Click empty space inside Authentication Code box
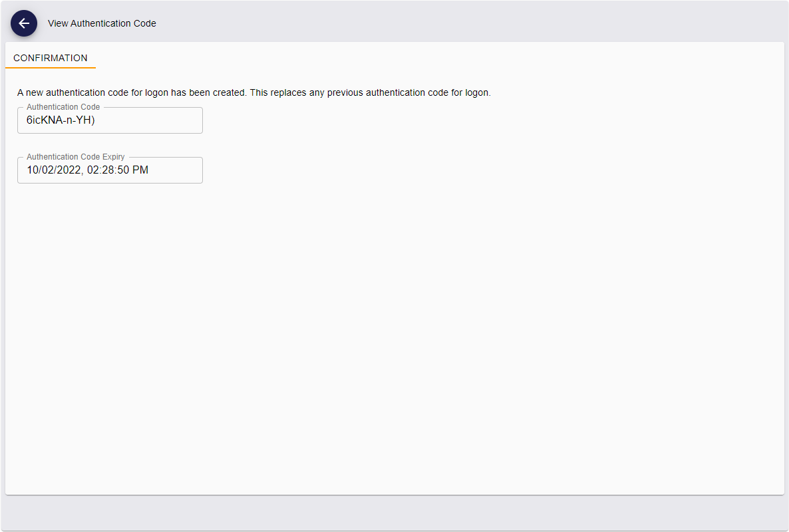Viewport: 789px width, 532px height. tap(160, 121)
